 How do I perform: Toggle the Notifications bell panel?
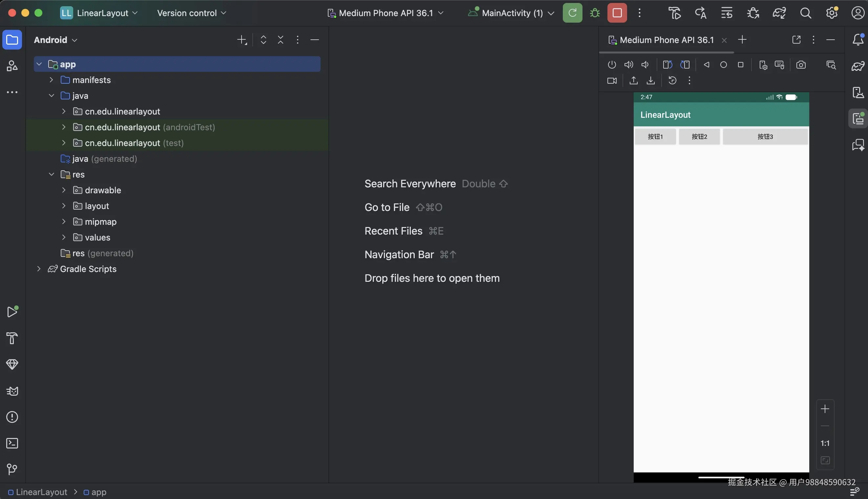click(x=858, y=40)
